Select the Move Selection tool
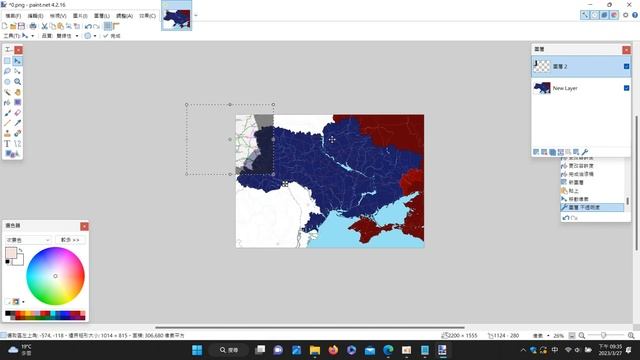The height and width of the screenshot is (360, 640). (x=18, y=71)
